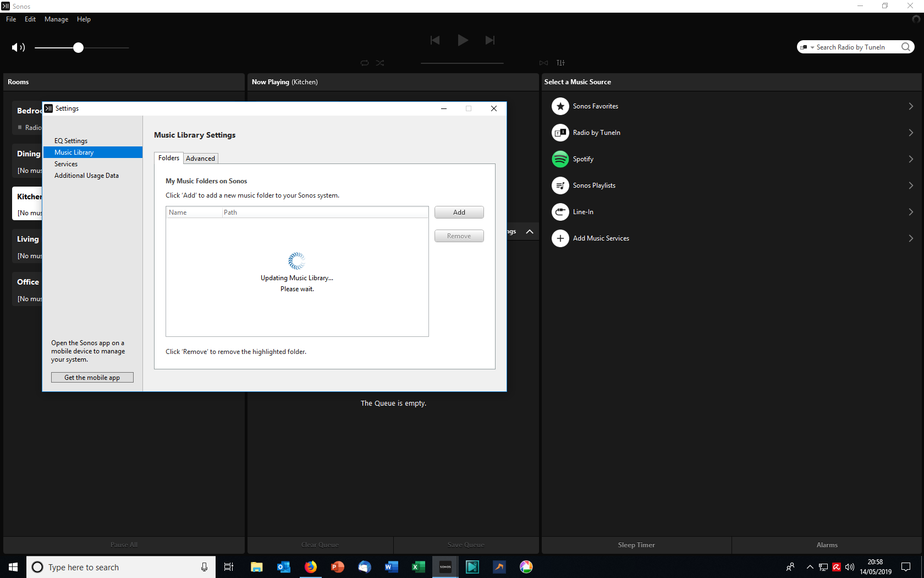Click the track progress bar
The width and height of the screenshot is (924, 578).
462,63
